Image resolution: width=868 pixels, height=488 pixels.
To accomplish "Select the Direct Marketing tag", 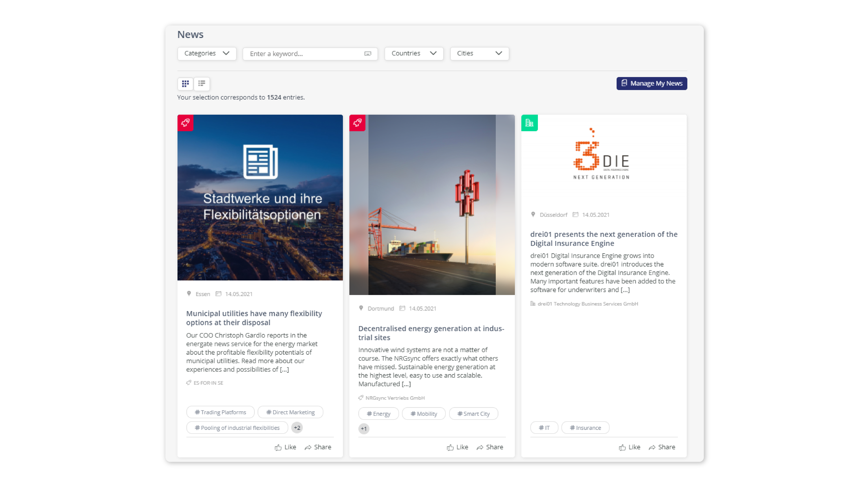I will (x=290, y=412).
